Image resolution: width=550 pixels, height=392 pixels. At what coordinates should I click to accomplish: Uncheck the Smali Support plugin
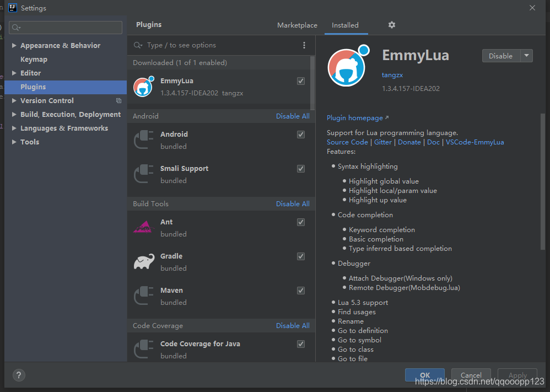click(301, 168)
